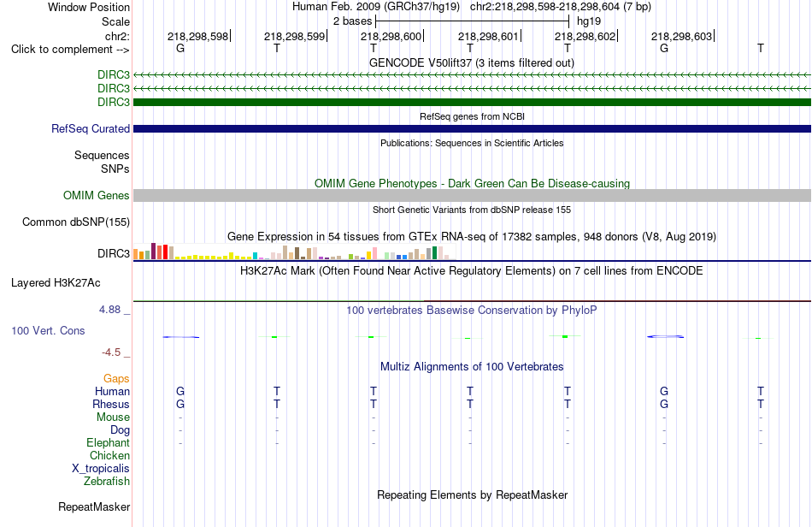
Task: Click the hg19 assembly label by scale
Action: pos(589,21)
